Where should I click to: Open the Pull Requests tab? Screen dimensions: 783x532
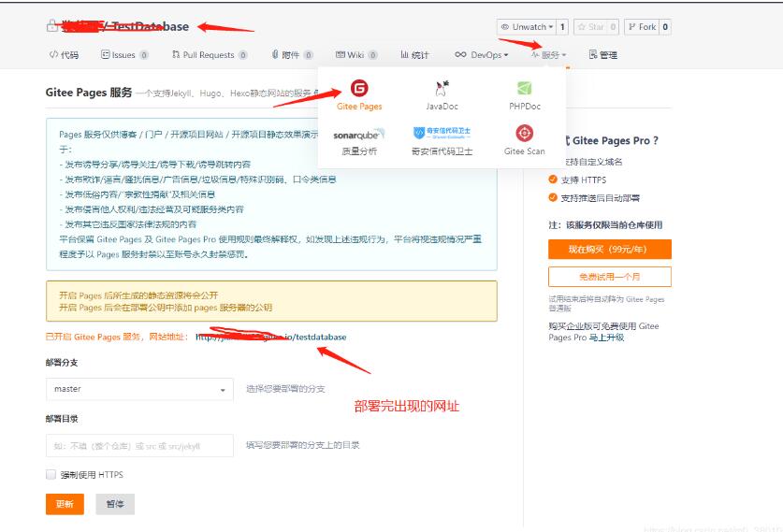coord(210,55)
